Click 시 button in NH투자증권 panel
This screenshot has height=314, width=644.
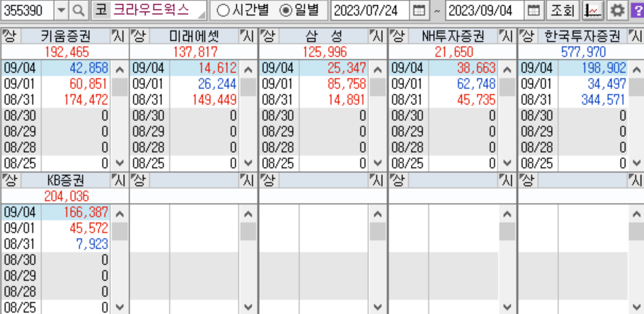tap(507, 37)
